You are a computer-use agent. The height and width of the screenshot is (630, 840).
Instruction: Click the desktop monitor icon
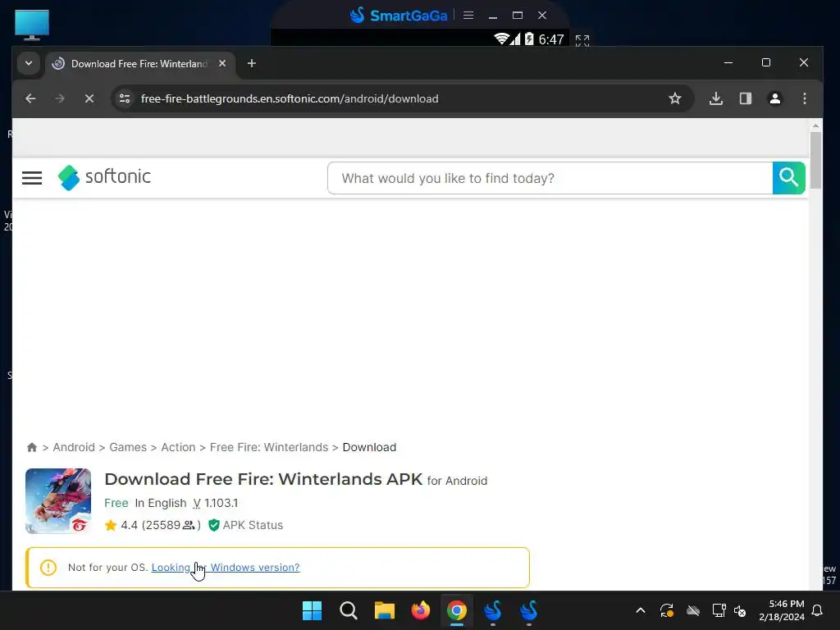tap(32, 25)
